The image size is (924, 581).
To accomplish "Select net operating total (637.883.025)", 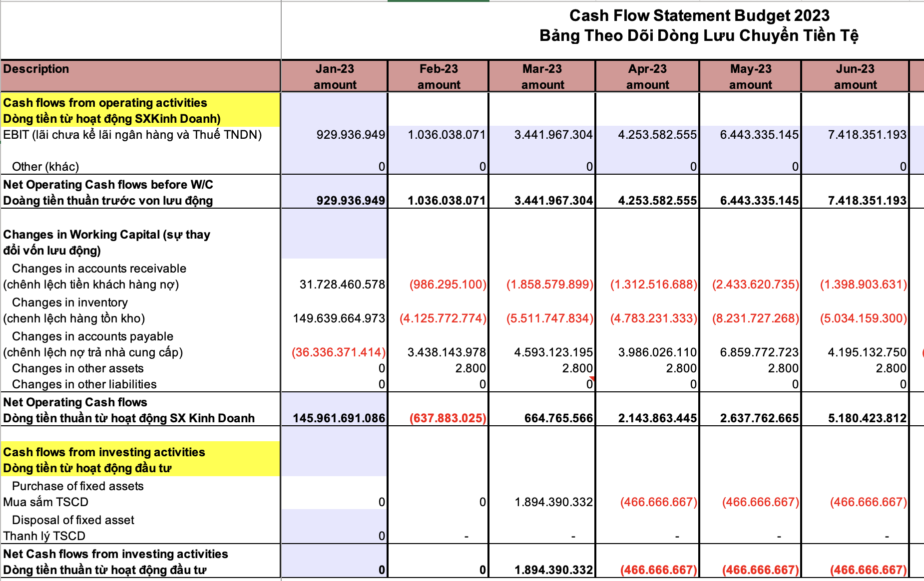I will click(448, 418).
